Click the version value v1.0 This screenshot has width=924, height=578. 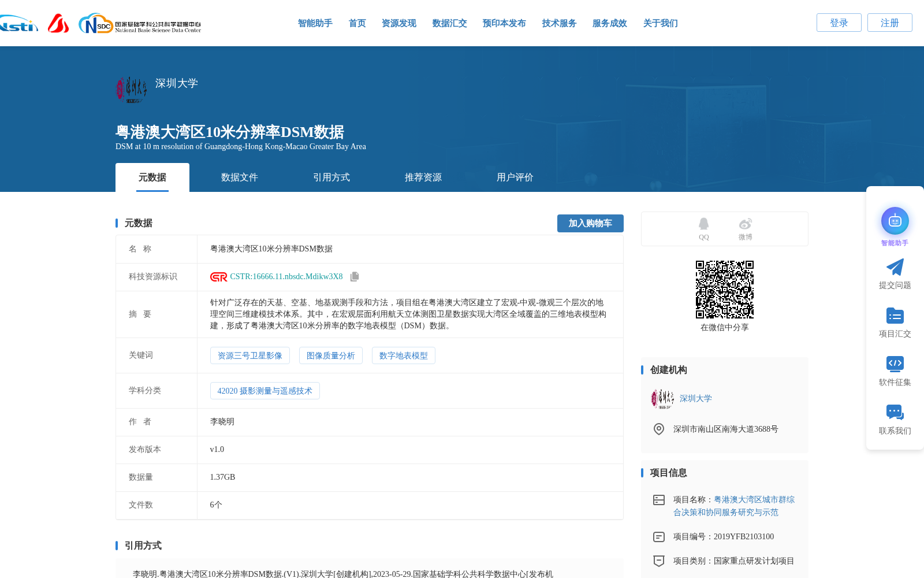(217, 450)
